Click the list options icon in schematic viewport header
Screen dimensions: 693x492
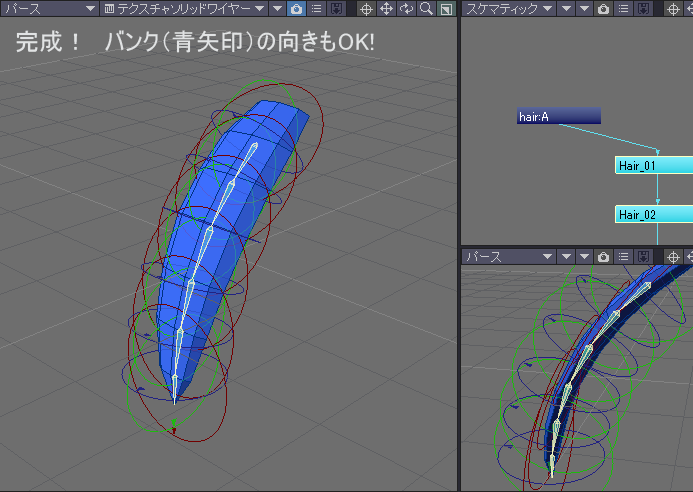point(624,8)
